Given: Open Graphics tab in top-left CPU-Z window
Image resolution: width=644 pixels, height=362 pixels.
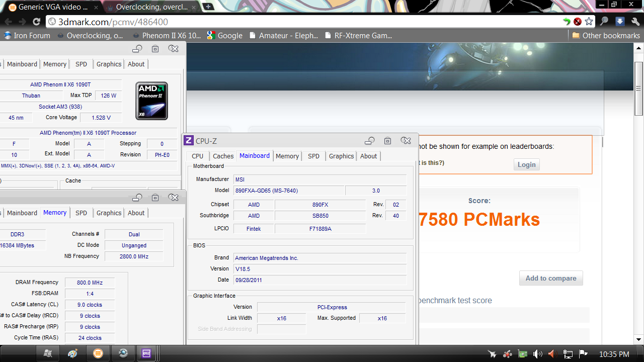Looking at the screenshot, I should [x=109, y=64].
